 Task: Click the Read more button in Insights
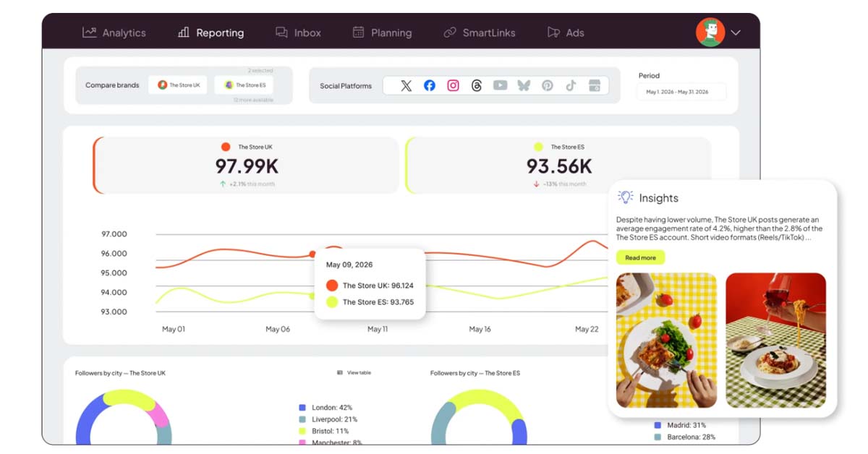pyautogui.click(x=640, y=257)
